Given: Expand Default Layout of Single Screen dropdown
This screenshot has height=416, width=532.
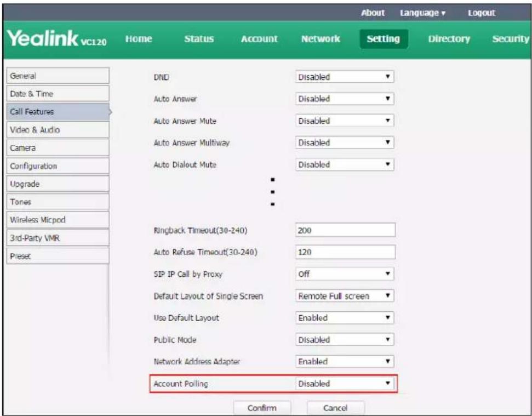Looking at the screenshot, I should point(345,296).
